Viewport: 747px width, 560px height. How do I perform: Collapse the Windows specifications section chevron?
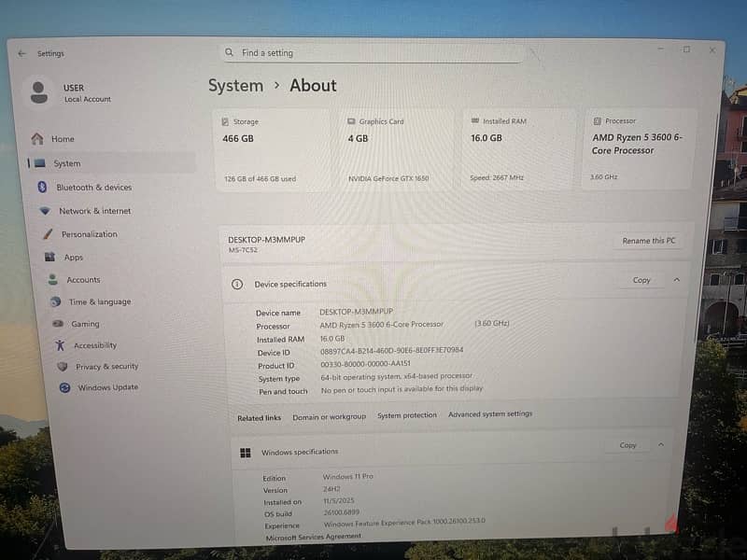pos(661,445)
